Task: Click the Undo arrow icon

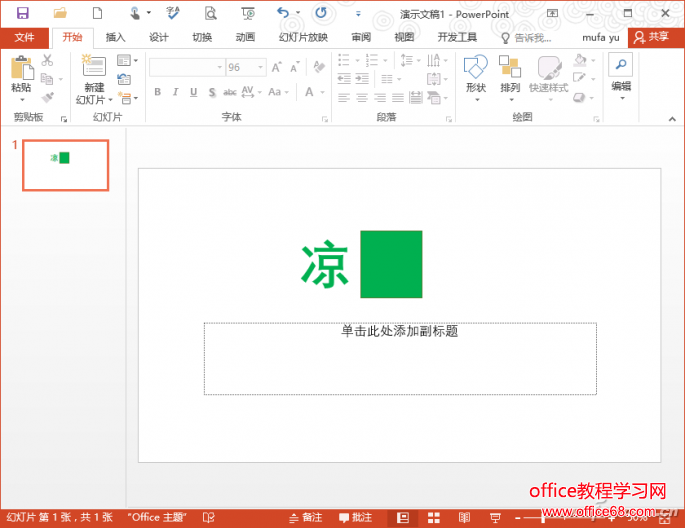Action: click(x=283, y=13)
